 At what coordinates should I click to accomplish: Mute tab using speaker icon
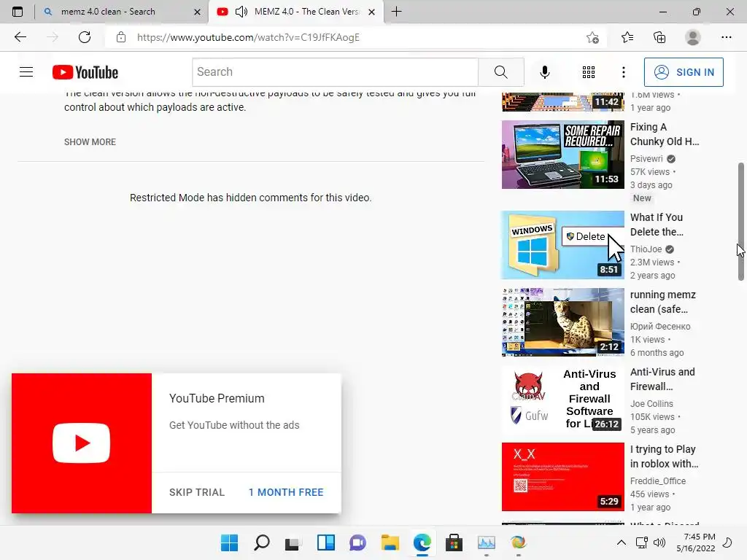pos(241,12)
